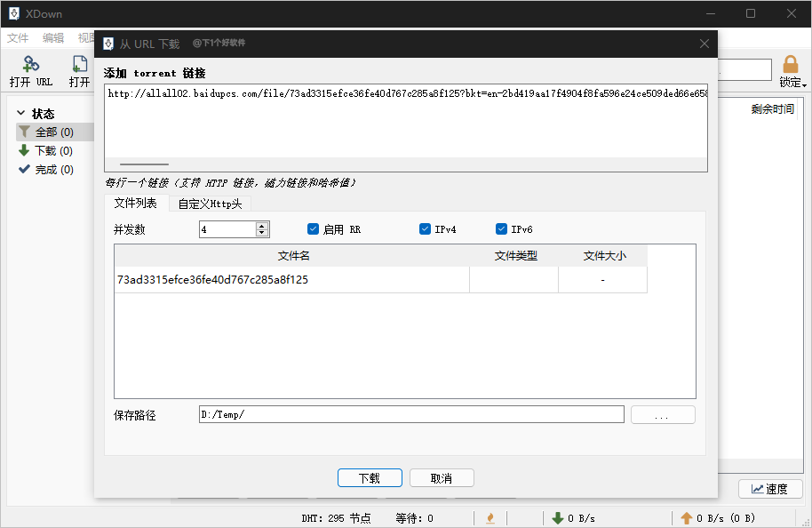The width and height of the screenshot is (812, 528).
Task: Select file row 73ad3315efce36fe40d767c285a8f125
Action: pos(380,280)
